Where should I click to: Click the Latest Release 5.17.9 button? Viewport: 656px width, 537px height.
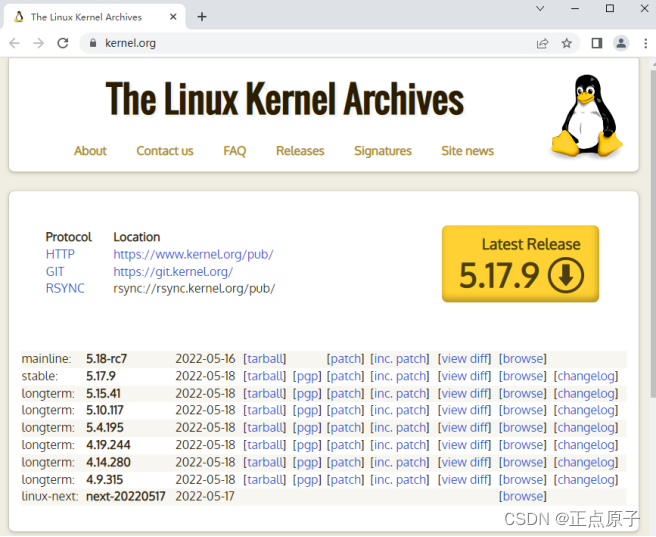(520, 263)
